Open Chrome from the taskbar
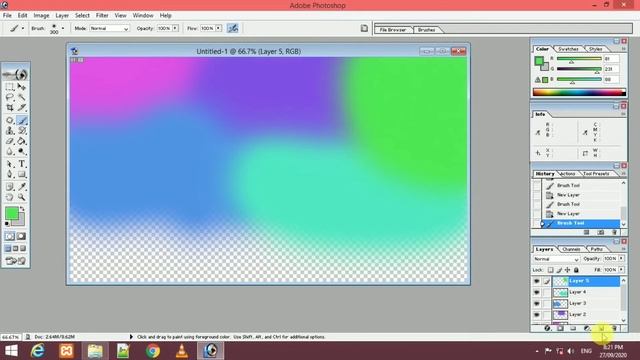 click(153, 351)
